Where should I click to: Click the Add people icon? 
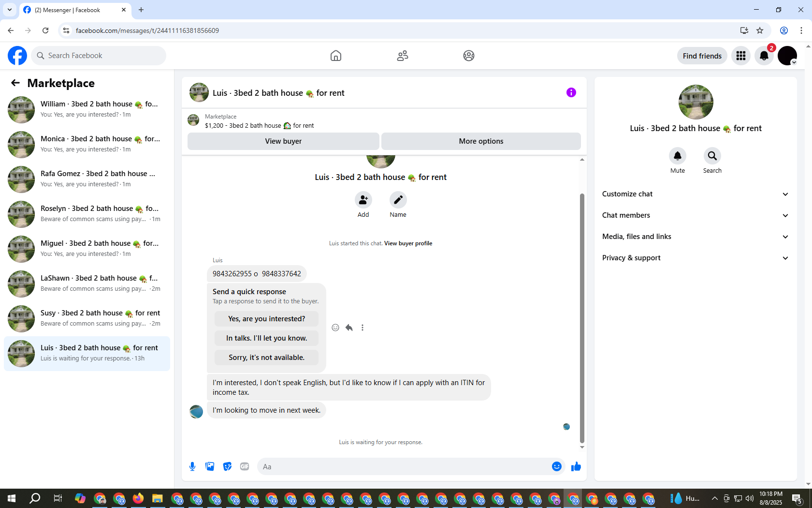click(363, 200)
